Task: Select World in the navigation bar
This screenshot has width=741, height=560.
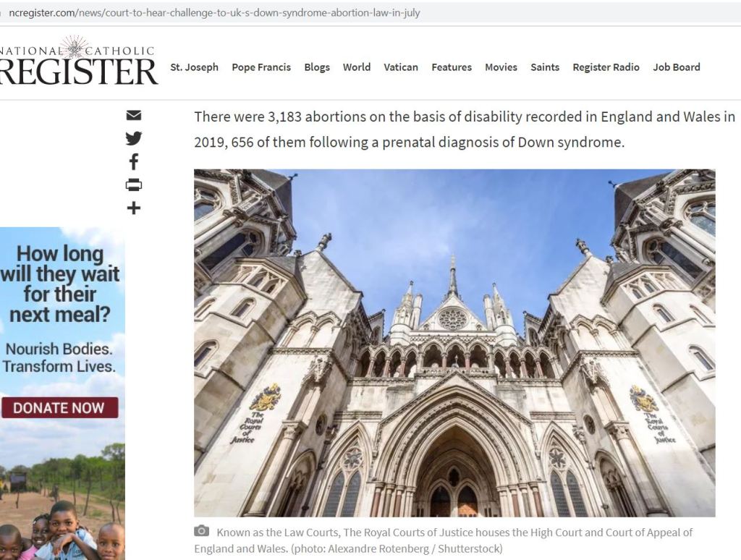Action: coord(357,67)
